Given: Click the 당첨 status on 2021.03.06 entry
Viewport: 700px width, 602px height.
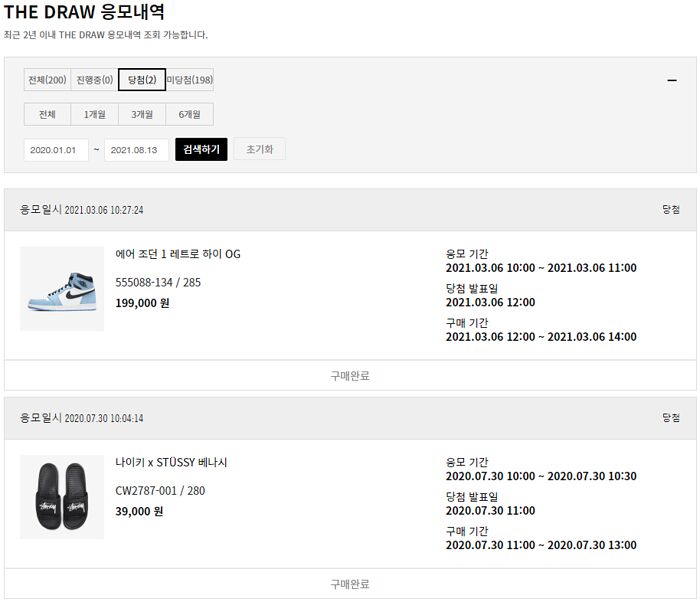Looking at the screenshot, I should 671,209.
